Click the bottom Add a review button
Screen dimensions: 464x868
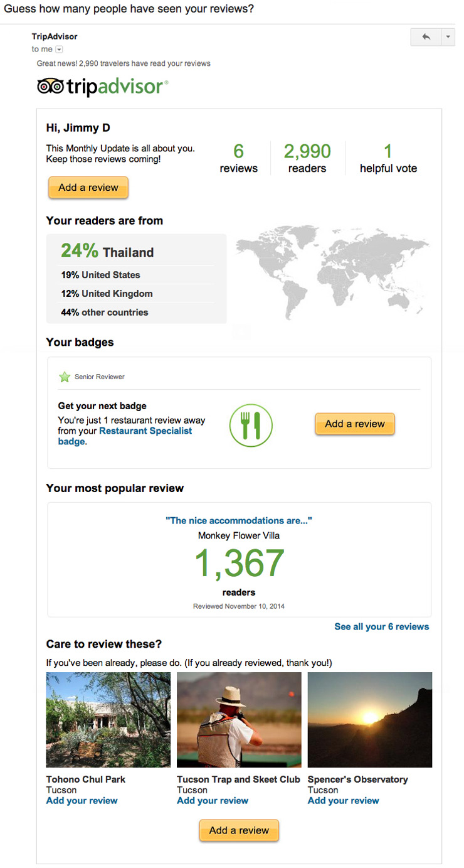coord(239,830)
